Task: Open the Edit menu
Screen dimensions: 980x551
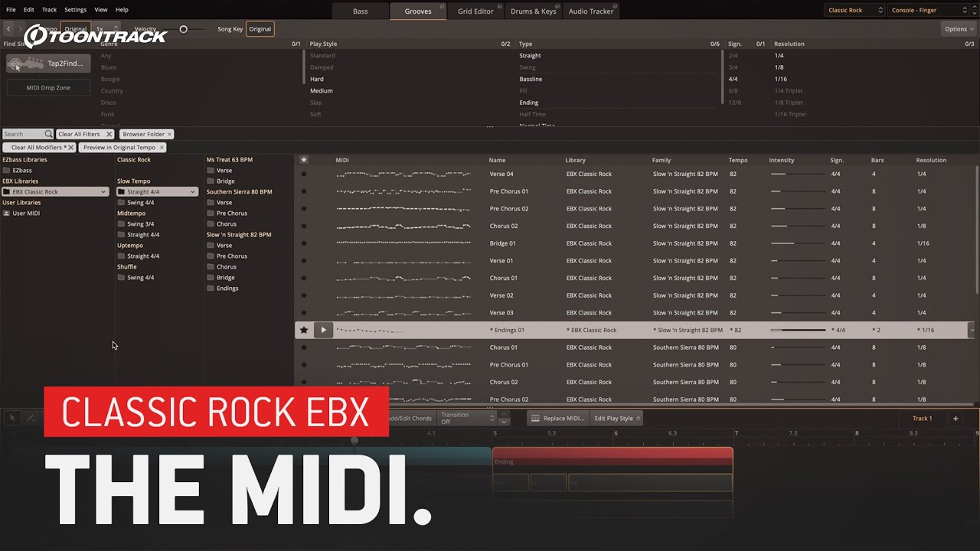Action: (29, 10)
